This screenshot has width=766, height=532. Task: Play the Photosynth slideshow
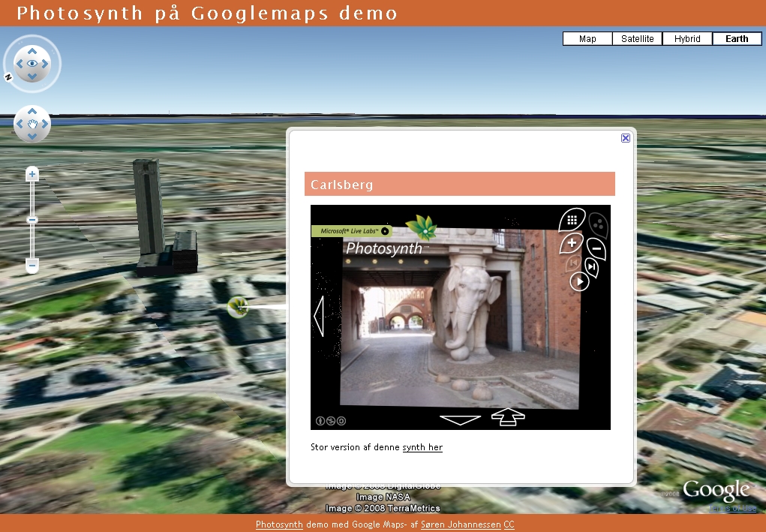point(579,282)
